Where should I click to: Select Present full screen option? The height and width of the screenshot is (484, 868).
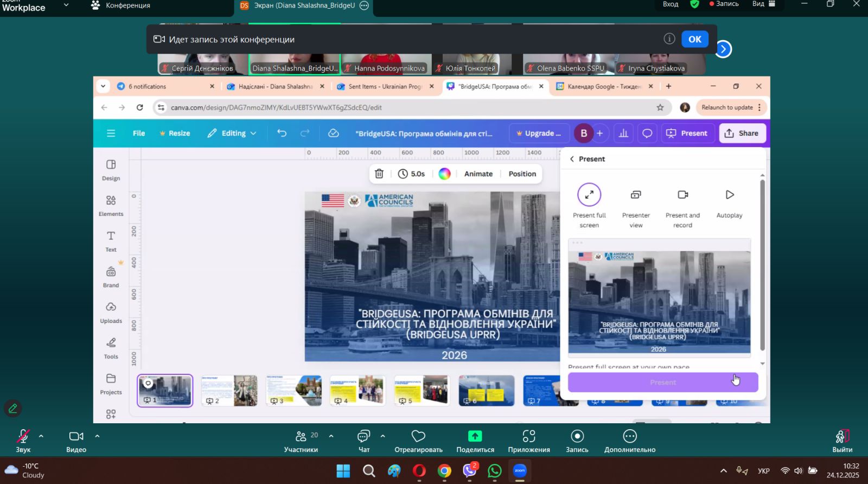tap(589, 205)
